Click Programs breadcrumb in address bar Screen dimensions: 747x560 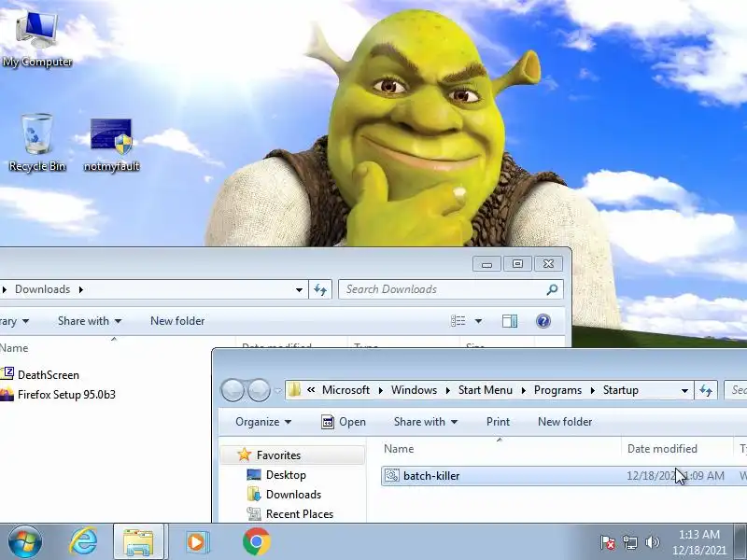(557, 390)
